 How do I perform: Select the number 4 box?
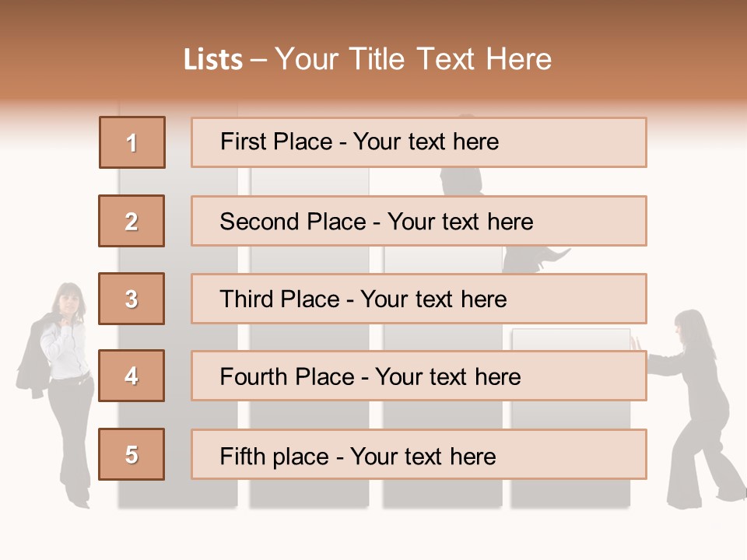pyautogui.click(x=132, y=376)
